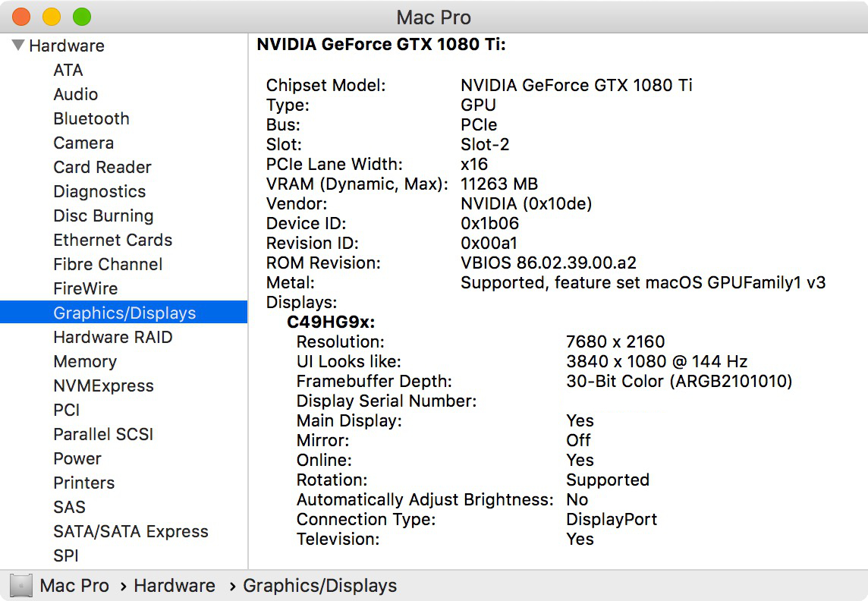Click the Metal supported feature set text

(643, 283)
